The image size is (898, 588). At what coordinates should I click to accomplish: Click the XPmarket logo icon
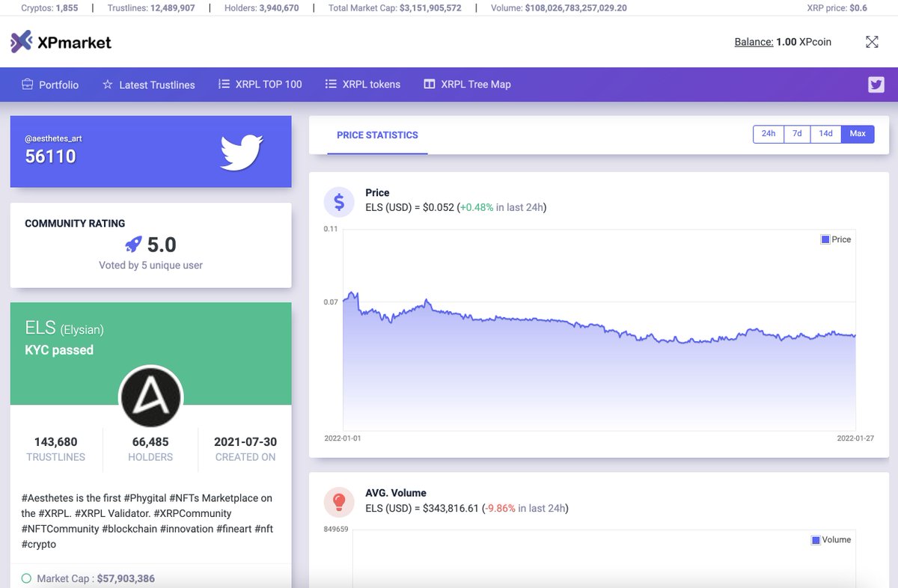22,42
